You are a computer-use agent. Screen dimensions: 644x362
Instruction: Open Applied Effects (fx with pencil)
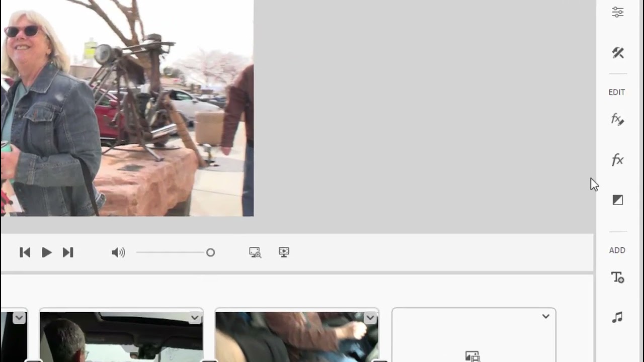tap(617, 120)
